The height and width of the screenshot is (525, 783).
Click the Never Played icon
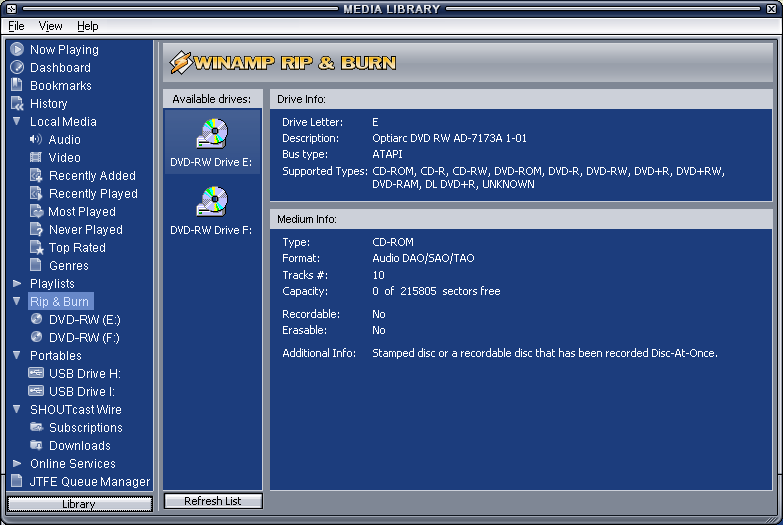tap(36, 229)
